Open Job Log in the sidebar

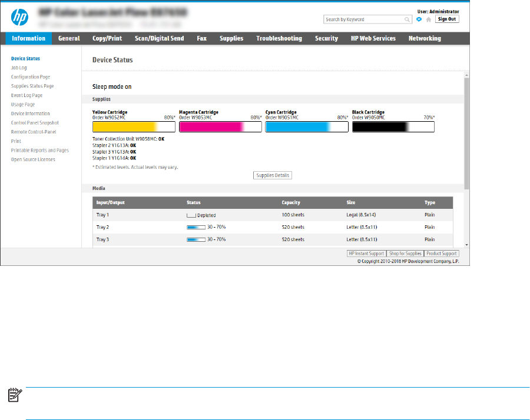pyautogui.click(x=19, y=68)
